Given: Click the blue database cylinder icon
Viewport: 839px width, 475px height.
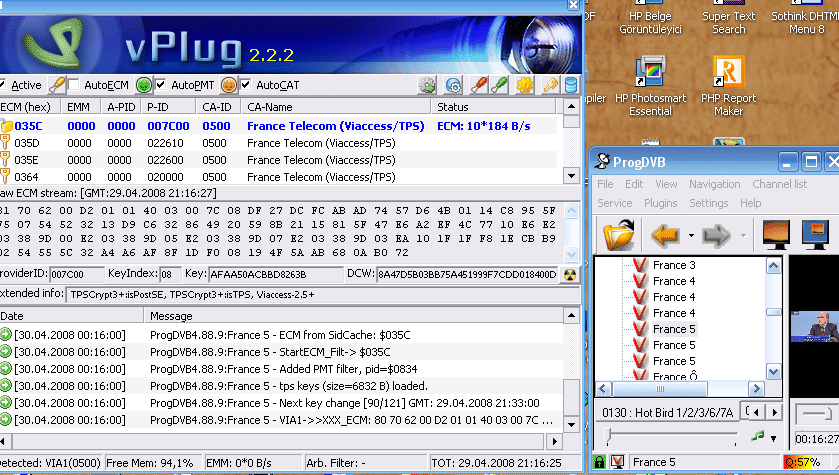Looking at the screenshot, I should [x=571, y=85].
